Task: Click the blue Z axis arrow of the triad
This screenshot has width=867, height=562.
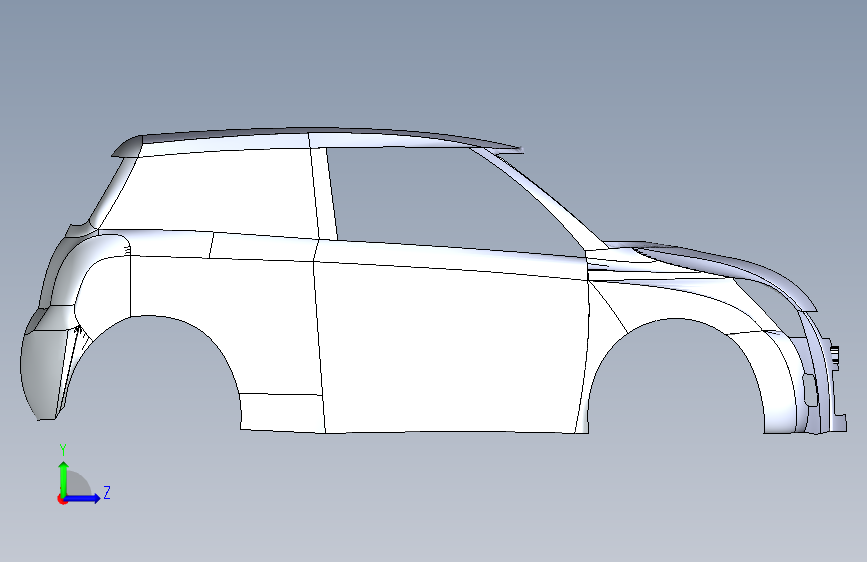Action: 84,498
